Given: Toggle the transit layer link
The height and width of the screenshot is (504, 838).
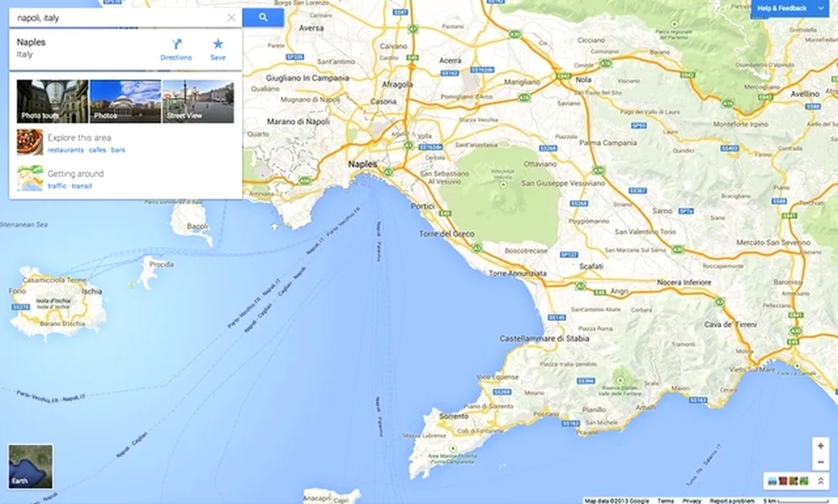Looking at the screenshot, I should [x=82, y=186].
